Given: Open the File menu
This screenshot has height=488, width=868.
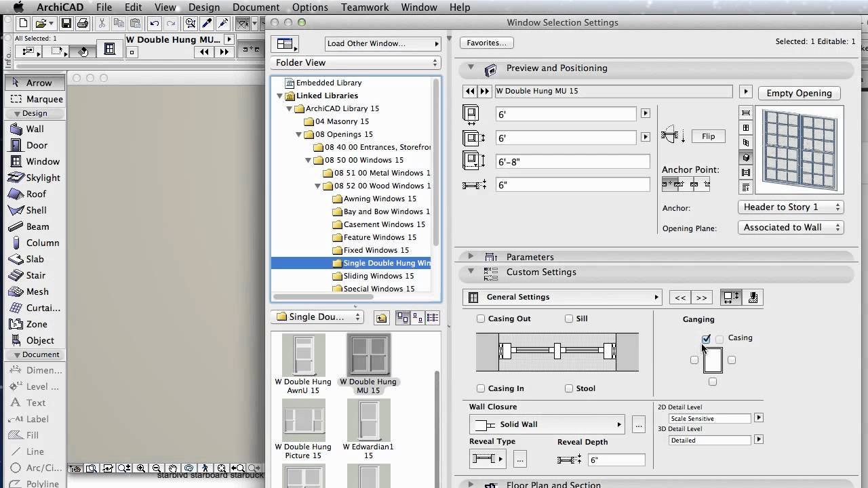Looking at the screenshot, I should (x=104, y=7).
